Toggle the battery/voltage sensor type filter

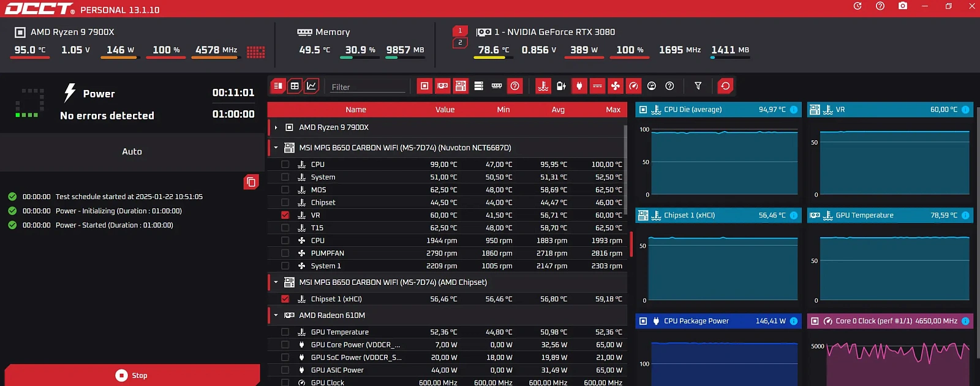(x=561, y=86)
